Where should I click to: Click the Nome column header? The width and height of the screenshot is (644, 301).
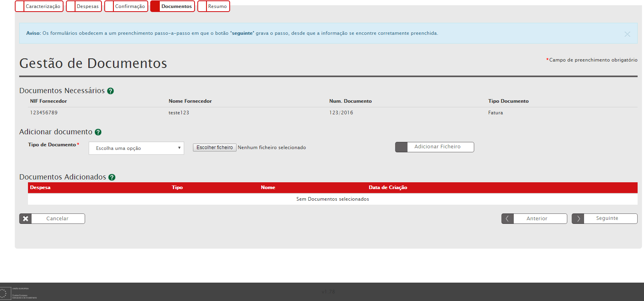click(x=268, y=187)
